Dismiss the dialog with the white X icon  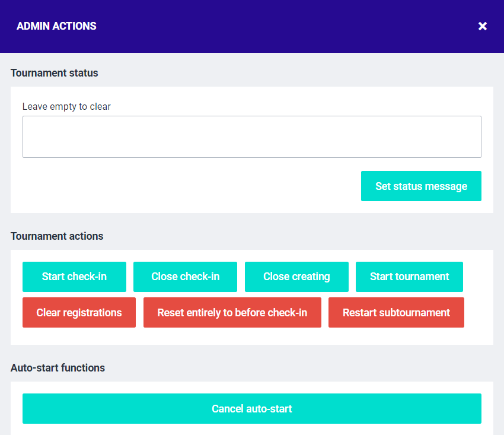click(483, 26)
